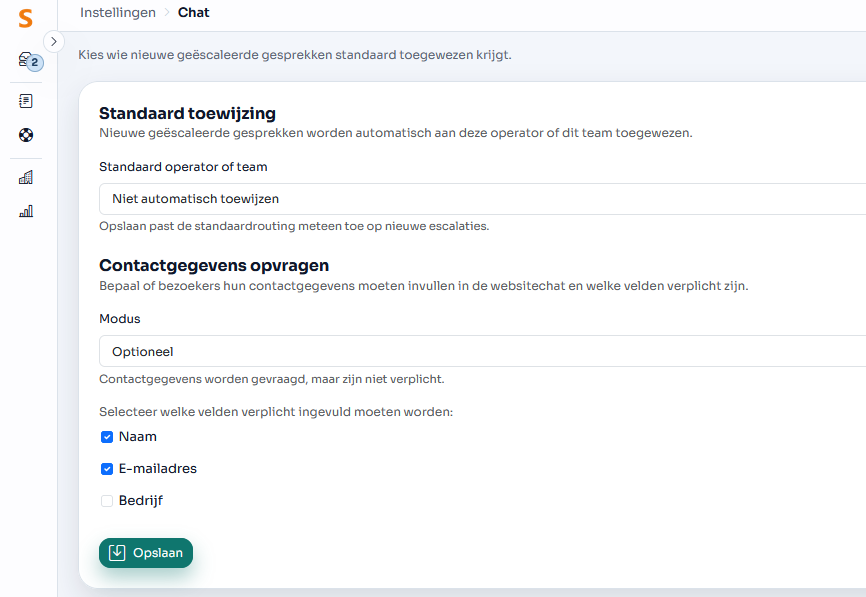Go to Instellingen via the breadcrumb
866x597 pixels.
[x=120, y=13]
